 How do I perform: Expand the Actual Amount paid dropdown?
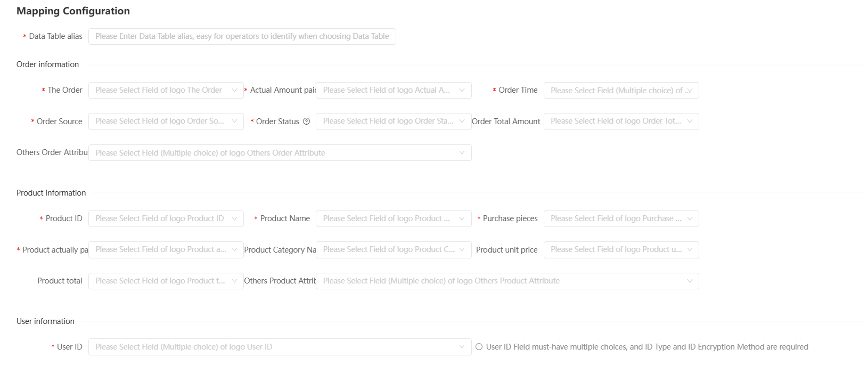(393, 90)
